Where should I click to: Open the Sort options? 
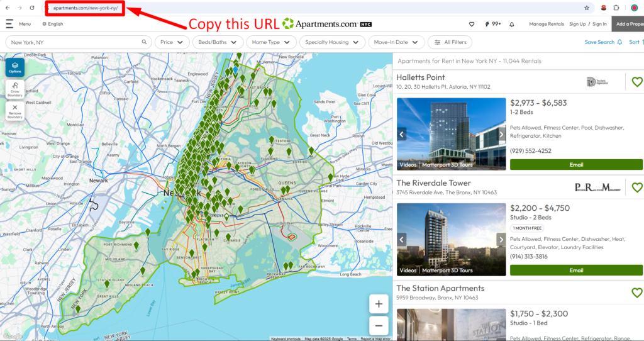coord(636,42)
